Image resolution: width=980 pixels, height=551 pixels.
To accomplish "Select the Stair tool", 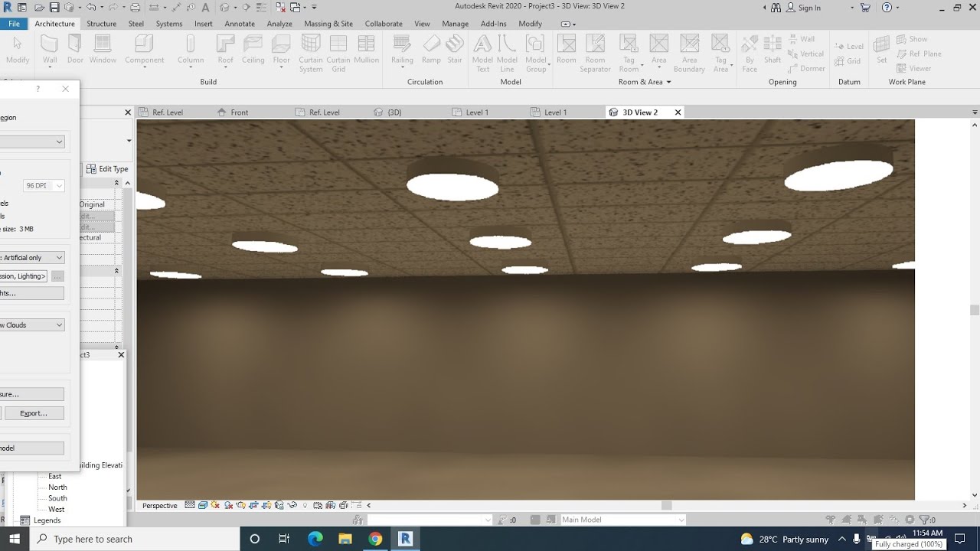I will 455,50.
